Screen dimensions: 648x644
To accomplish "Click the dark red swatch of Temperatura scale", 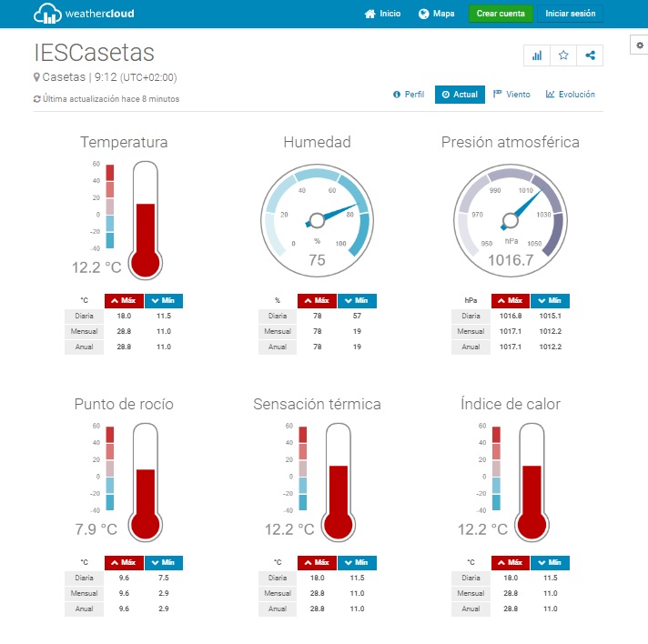I will 109,173.
